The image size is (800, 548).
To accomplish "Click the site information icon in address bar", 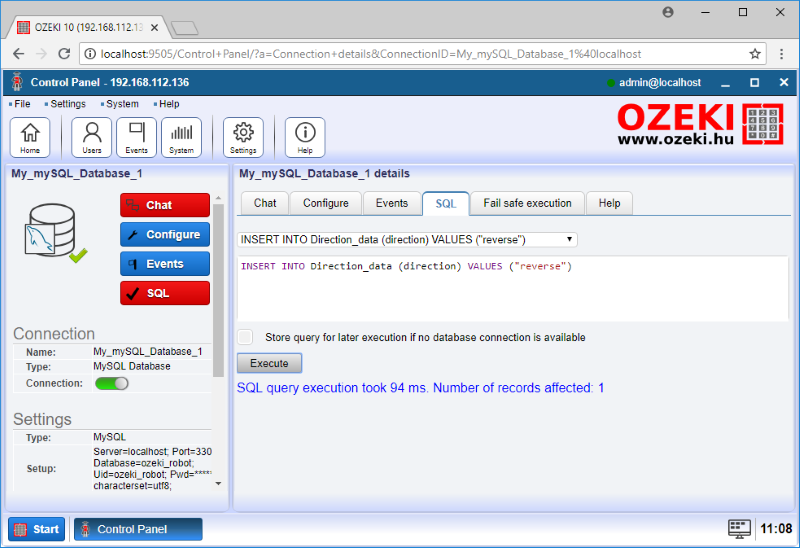I will (x=90, y=54).
